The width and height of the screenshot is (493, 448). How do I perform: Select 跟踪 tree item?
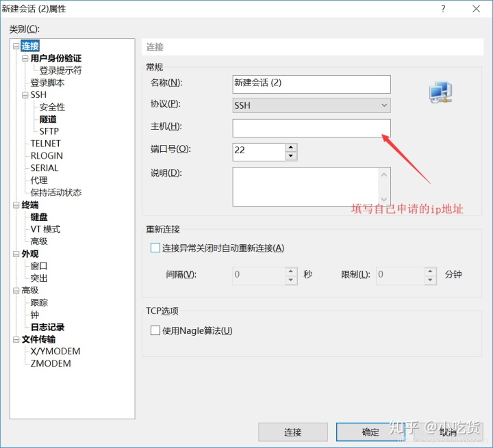tap(39, 302)
